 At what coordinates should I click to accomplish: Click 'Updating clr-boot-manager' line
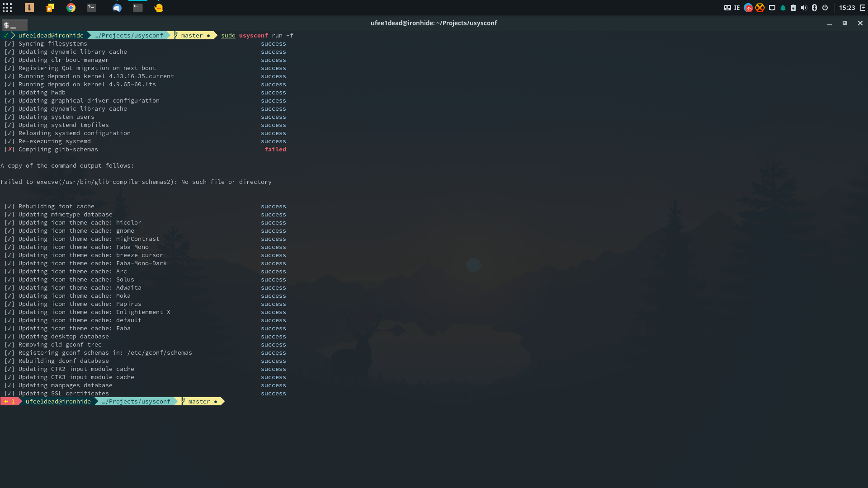64,60
